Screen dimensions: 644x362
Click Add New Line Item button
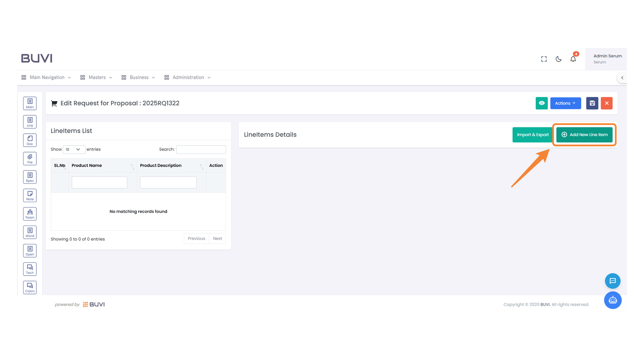tap(584, 135)
